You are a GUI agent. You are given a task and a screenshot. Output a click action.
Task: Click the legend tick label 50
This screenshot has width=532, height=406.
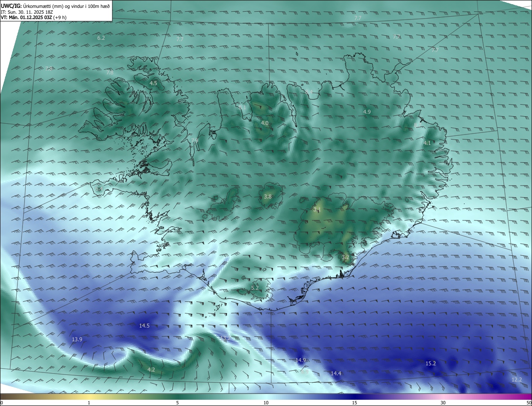tap(529, 403)
